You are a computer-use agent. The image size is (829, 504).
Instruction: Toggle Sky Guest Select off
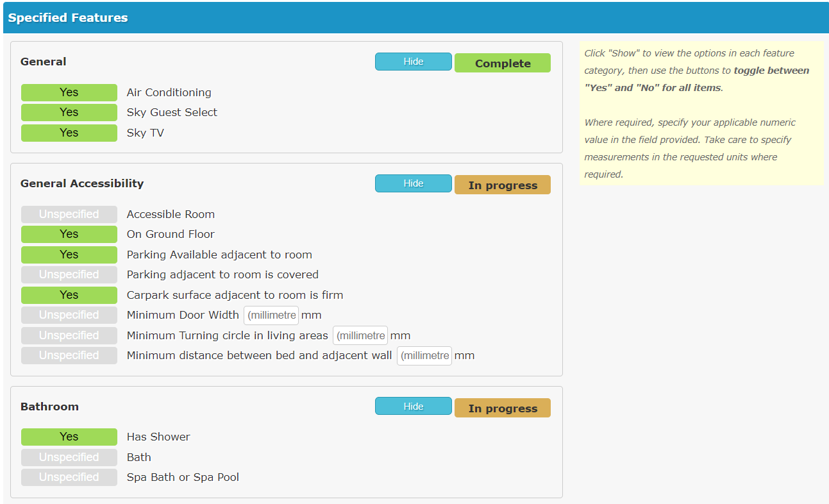coord(69,112)
